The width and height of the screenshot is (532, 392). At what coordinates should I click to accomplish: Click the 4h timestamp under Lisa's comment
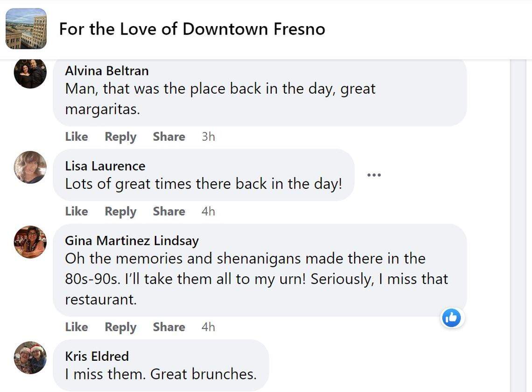(208, 211)
